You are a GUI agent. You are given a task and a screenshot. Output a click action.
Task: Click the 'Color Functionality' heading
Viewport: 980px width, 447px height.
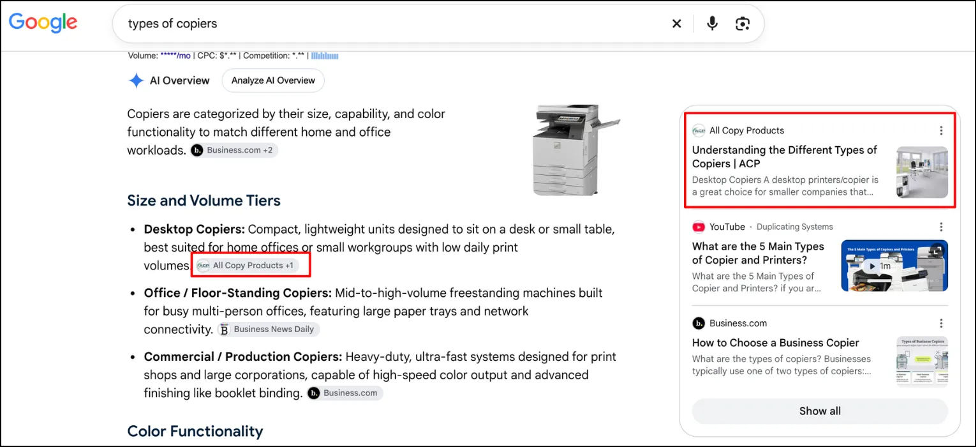tap(195, 431)
